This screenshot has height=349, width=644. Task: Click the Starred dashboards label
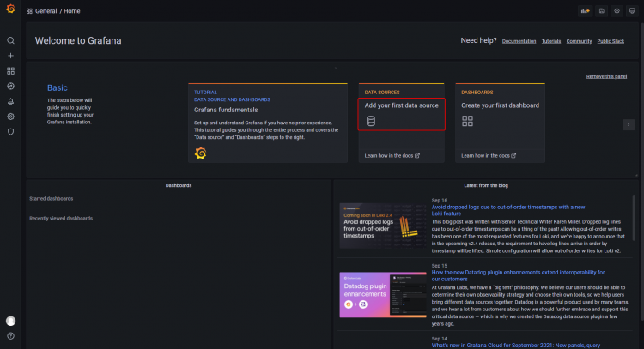click(x=52, y=198)
